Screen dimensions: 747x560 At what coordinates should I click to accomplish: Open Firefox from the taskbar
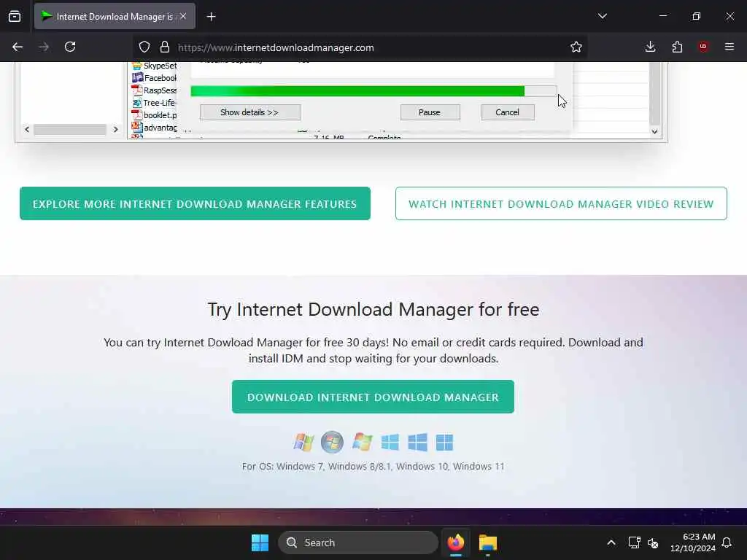pos(456,542)
